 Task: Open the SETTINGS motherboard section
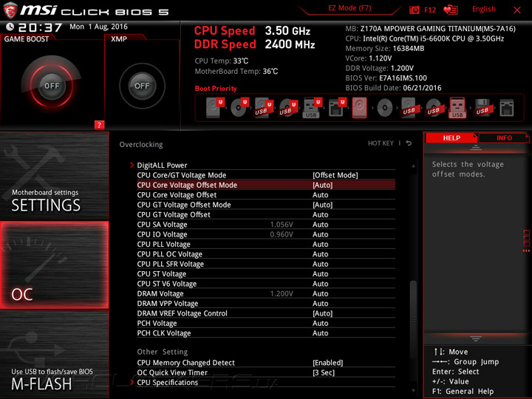[54, 176]
